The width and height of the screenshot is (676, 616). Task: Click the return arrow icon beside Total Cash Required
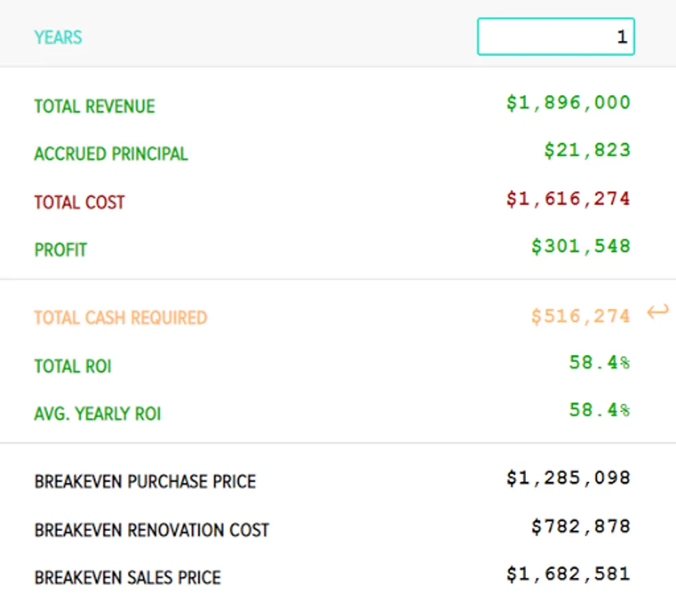coord(658,313)
